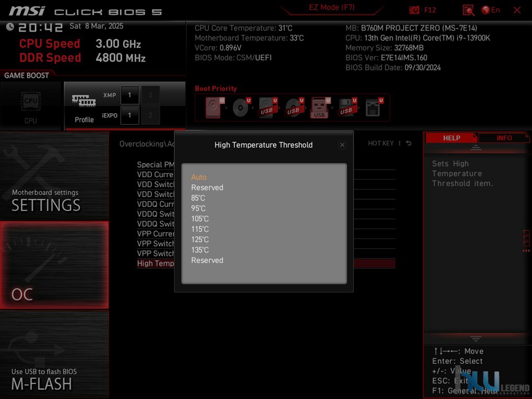Enable iEXPO profile 2
Image resolution: width=532 pixels, height=399 pixels.
coord(150,115)
